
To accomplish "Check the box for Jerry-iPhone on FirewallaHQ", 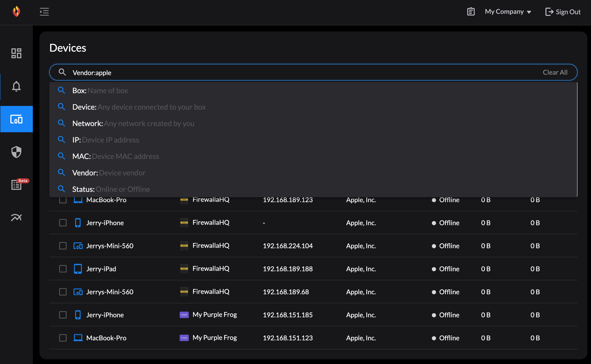I will (63, 223).
